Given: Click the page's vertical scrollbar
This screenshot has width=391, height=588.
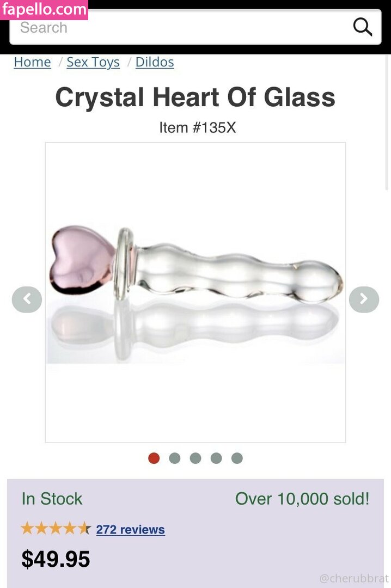Looking at the screenshot, I should [387, 124].
